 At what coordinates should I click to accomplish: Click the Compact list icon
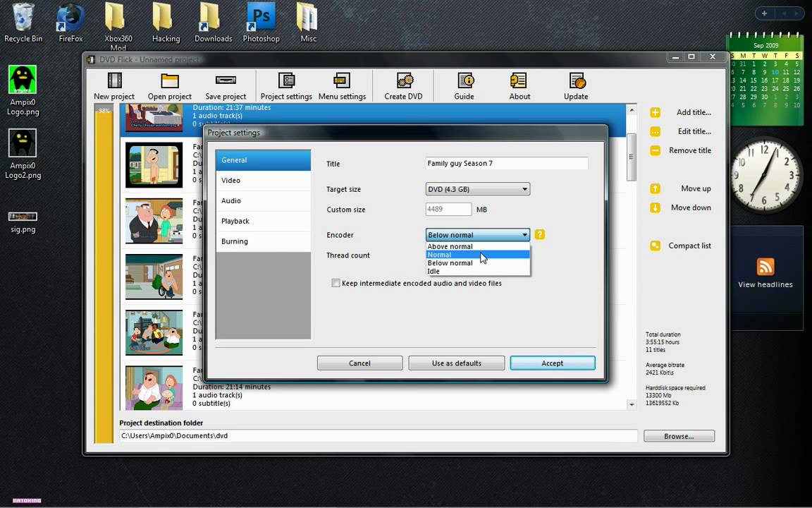coord(655,246)
